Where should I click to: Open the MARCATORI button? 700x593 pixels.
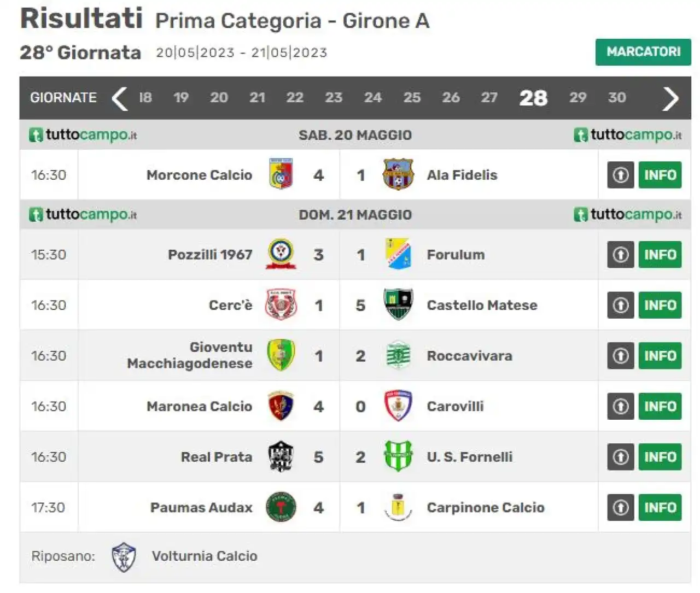pos(643,52)
